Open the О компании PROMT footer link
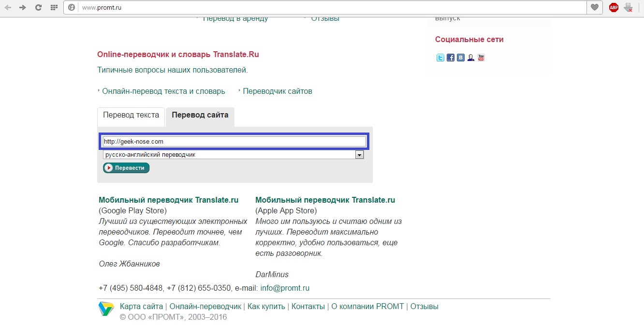This screenshot has height=326, width=644. click(367, 306)
